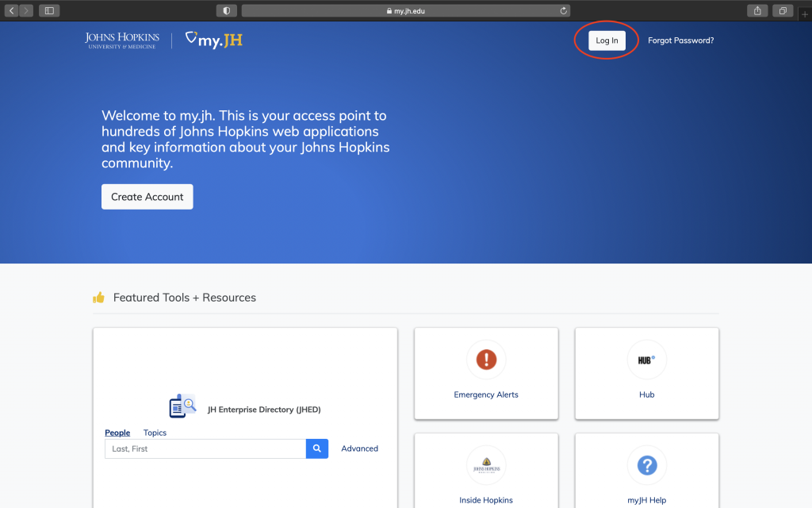812x508 pixels.
Task: Show all tabs overview icon
Action: (x=783, y=10)
